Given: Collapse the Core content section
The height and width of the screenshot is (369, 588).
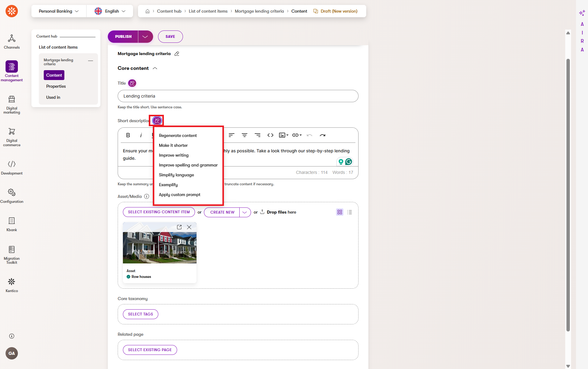Looking at the screenshot, I should [155, 68].
